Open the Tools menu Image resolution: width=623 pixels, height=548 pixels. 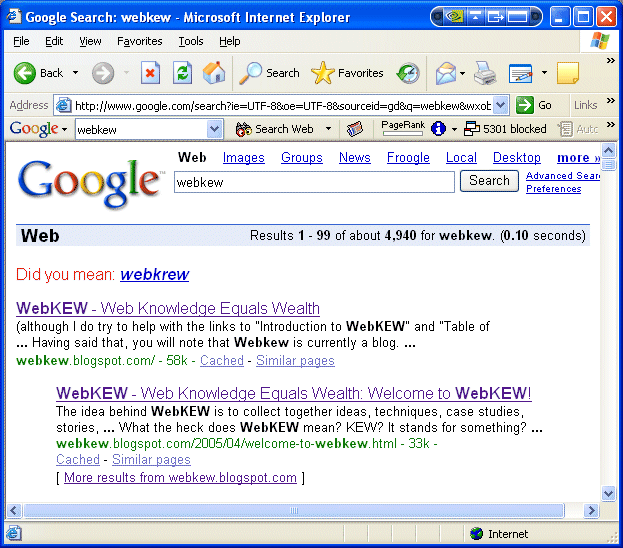(191, 41)
